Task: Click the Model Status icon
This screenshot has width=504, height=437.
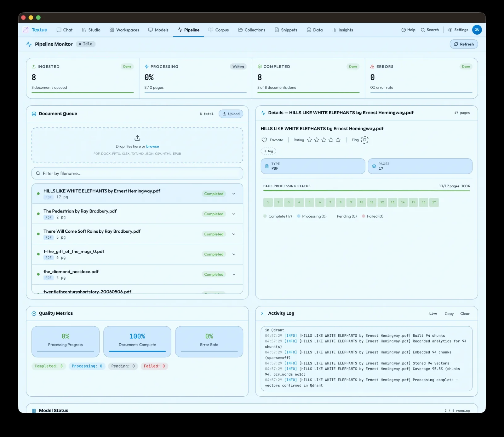Action: 34,411
